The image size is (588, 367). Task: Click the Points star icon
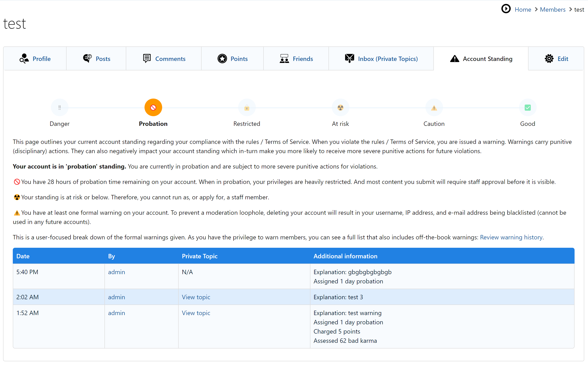222,59
